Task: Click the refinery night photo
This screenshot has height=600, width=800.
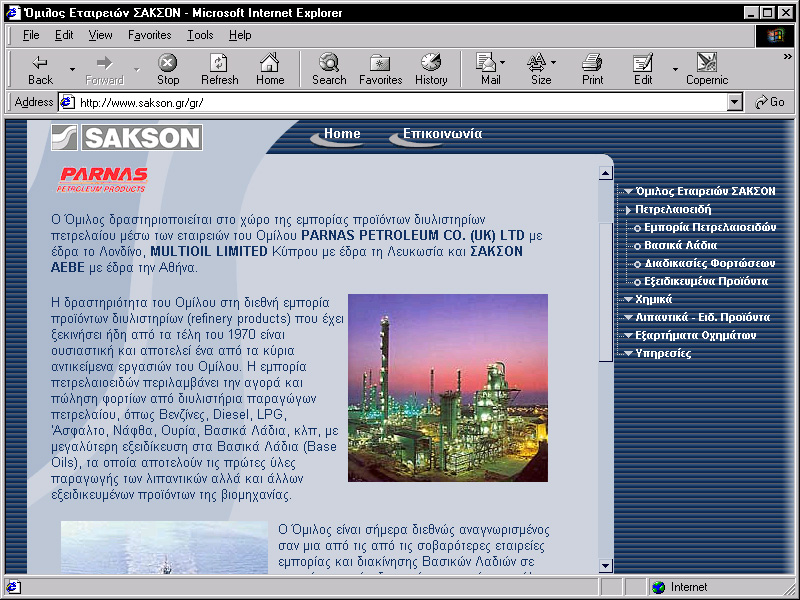Action: click(x=448, y=388)
